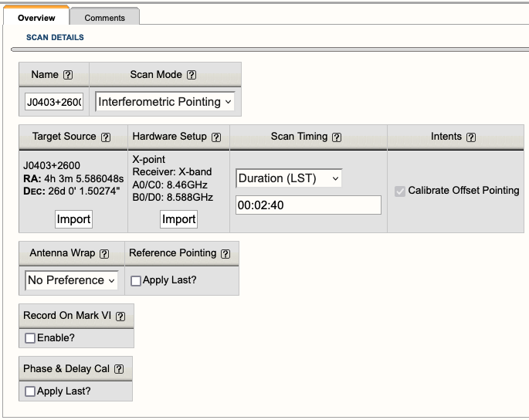The width and height of the screenshot is (529, 420).
Task: Click Antenna Wrap help icon
Action: [x=104, y=253]
